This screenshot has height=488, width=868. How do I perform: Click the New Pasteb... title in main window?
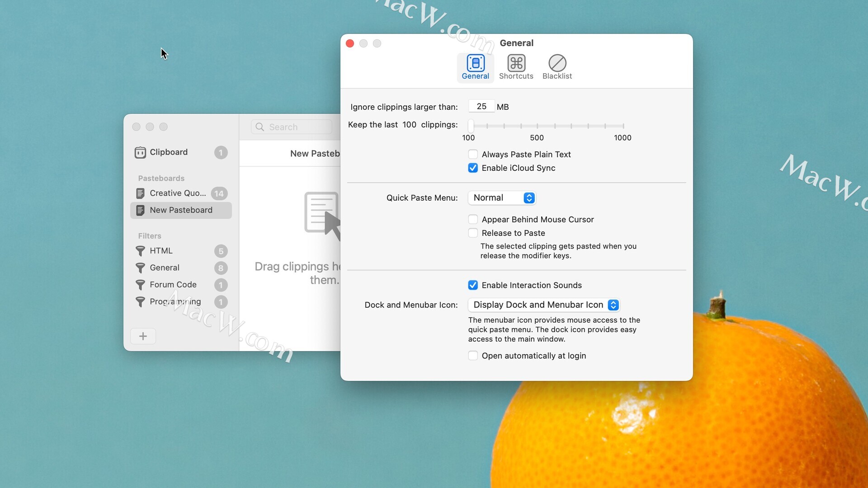point(315,154)
